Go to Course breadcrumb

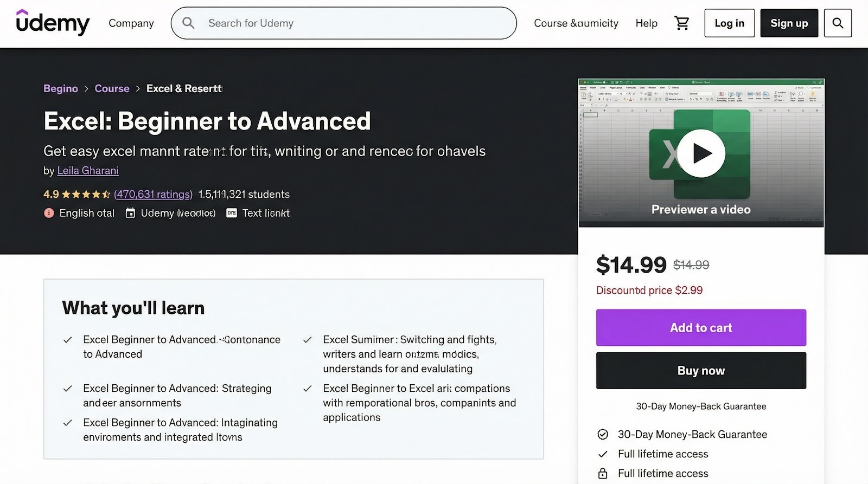pyautogui.click(x=112, y=88)
